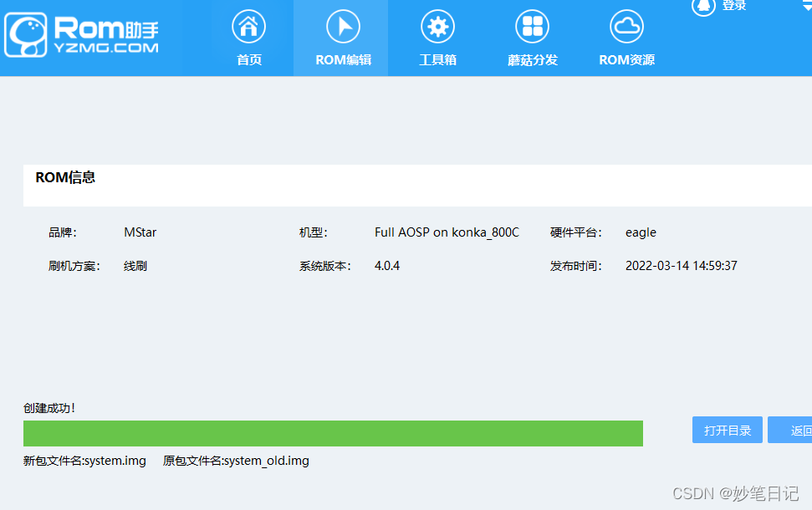The width and height of the screenshot is (812, 510).
Task: Click the green completed progress bar
Action: (x=333, y=433)
